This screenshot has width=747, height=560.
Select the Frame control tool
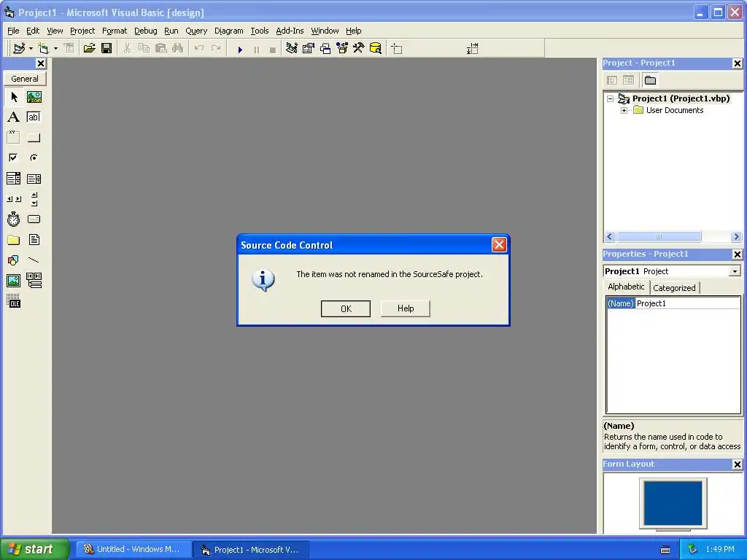(14, 138)
